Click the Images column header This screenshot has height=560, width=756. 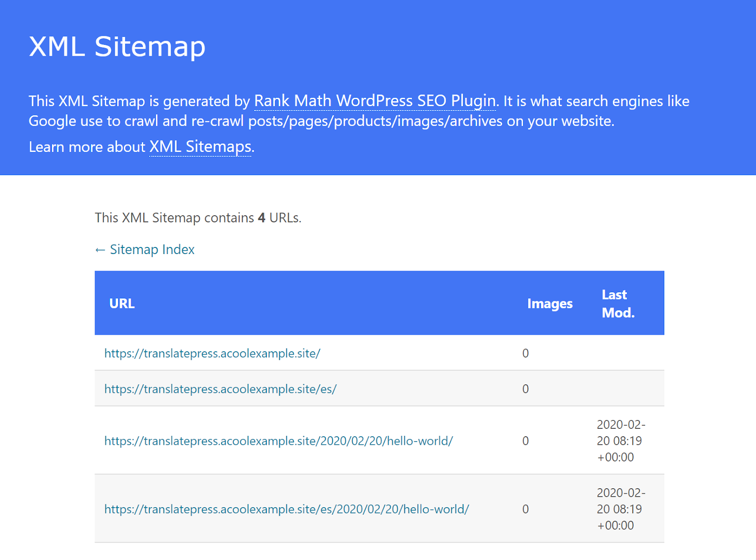(550, 304)
